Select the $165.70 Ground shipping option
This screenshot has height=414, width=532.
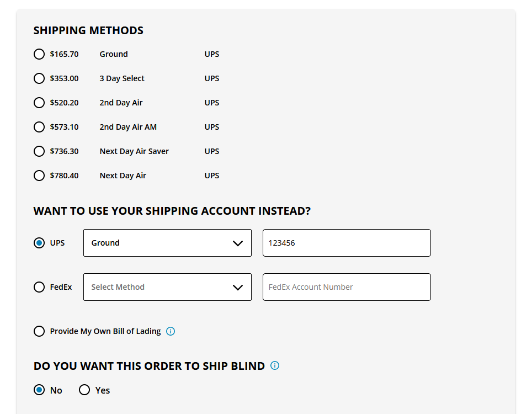pos(39,54)
